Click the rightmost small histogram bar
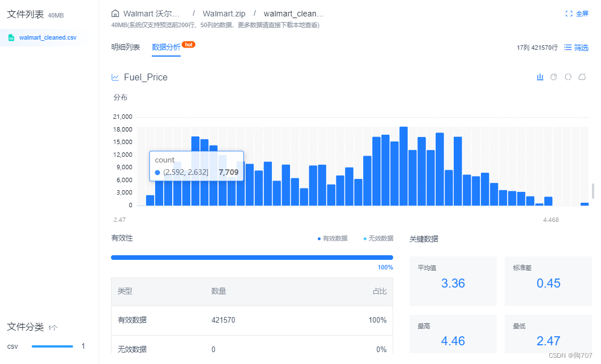The height and width of the screenshot is (364, 601). click(x=585, y=204)
